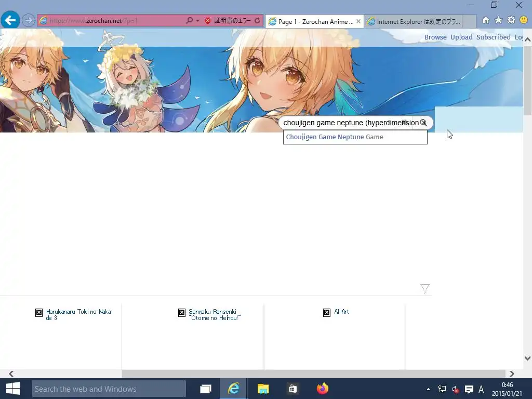
Task: Click the smiley feedback icon
Action: 524,20
